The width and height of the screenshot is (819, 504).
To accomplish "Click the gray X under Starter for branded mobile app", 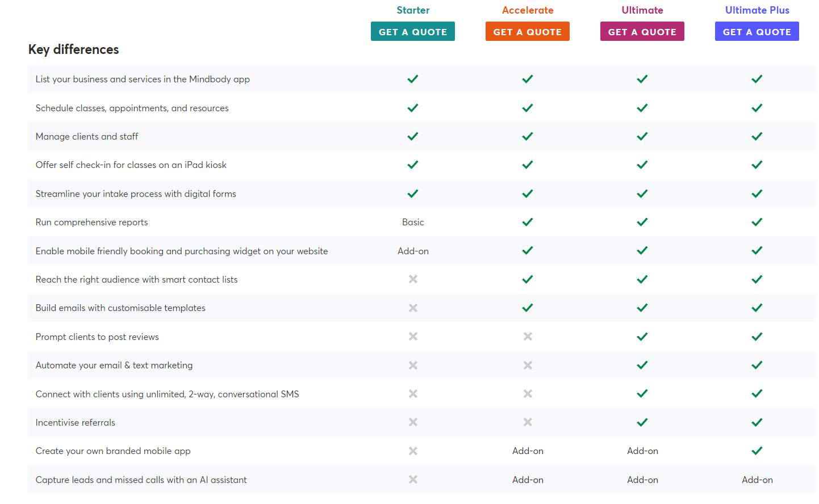I will pos(413,451).
